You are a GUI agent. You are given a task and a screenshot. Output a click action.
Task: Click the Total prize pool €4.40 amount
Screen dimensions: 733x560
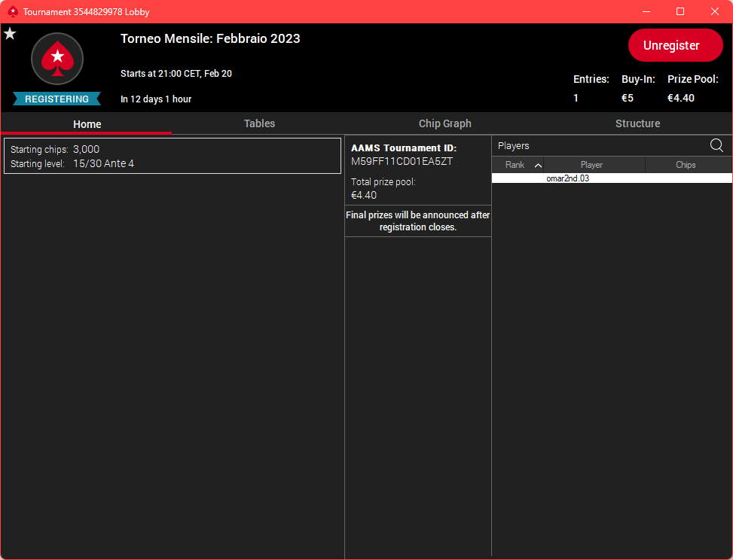[x=364, y=195]
